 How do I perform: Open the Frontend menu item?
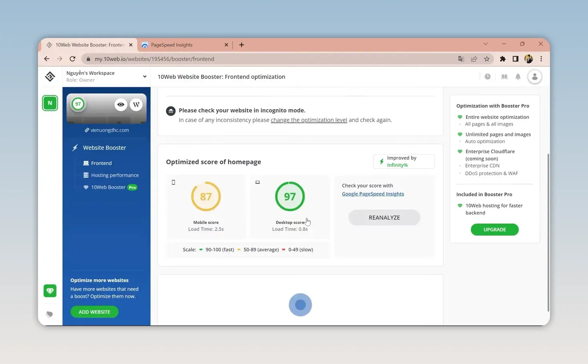point(101,163)
